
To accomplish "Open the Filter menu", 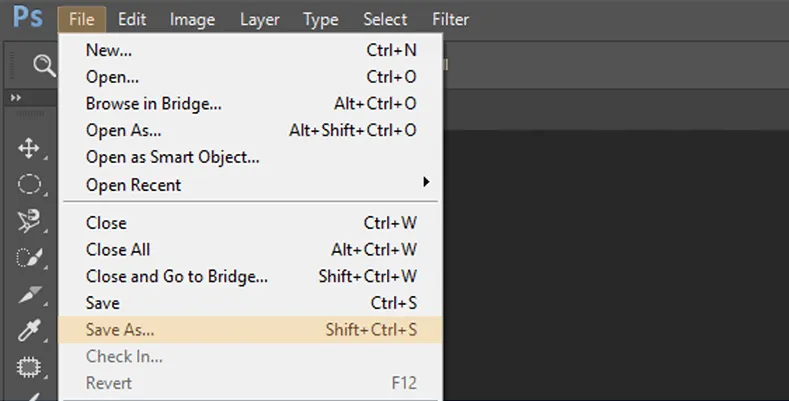I will click(x=450, y=19).
